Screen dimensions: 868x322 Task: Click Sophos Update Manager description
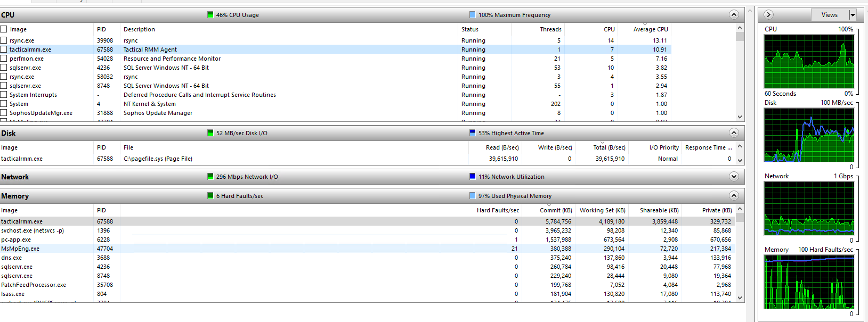[x=158, y=113]
